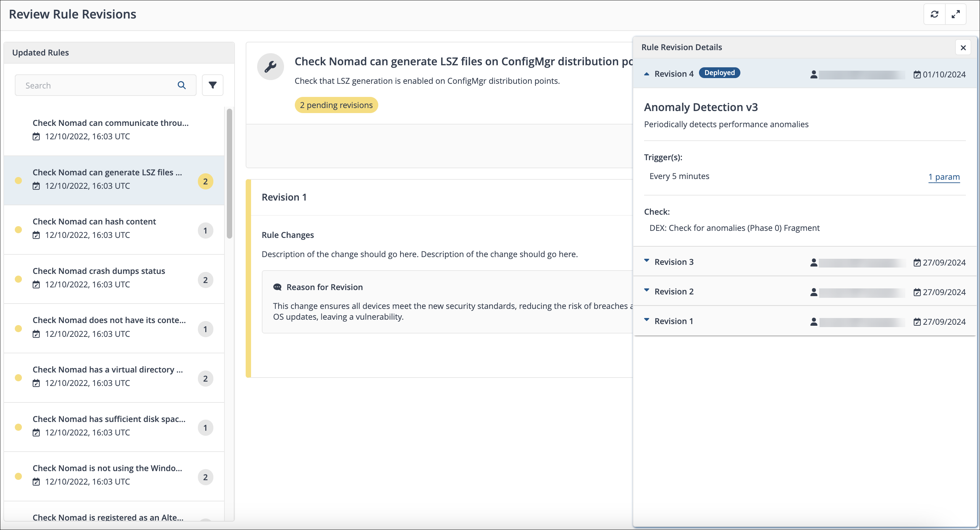Click the refresh icon in the header
980x530 pixels.
click(934, 14)
